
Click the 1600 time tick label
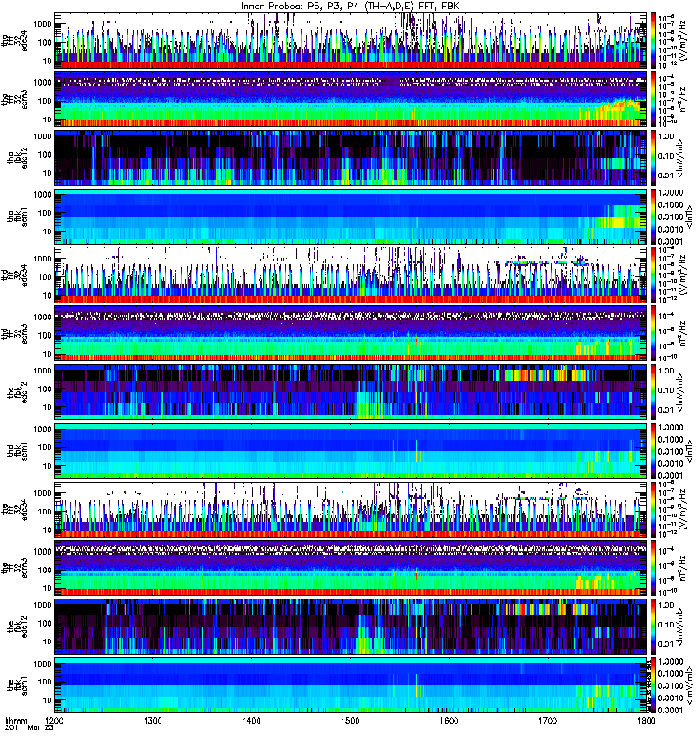[449, 721]
